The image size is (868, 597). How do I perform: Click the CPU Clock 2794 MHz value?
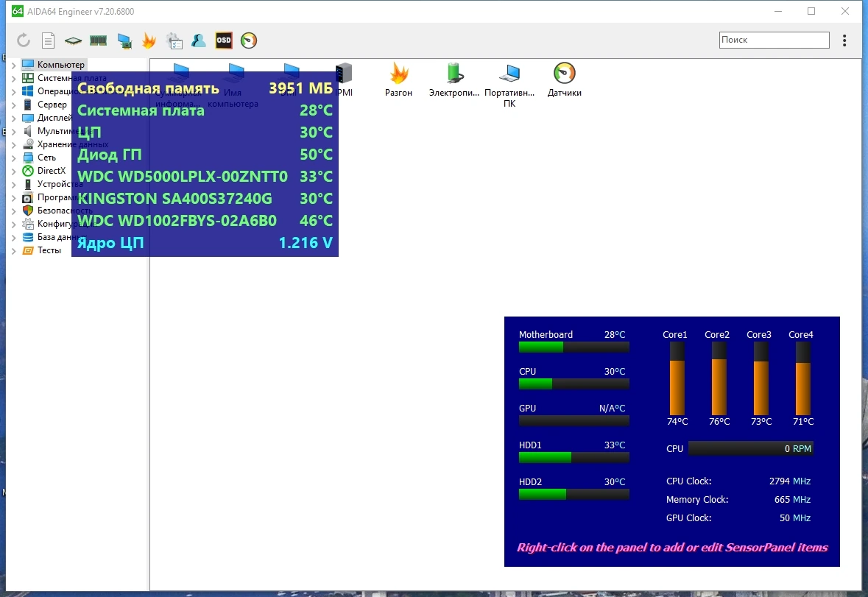click(790, 481)
